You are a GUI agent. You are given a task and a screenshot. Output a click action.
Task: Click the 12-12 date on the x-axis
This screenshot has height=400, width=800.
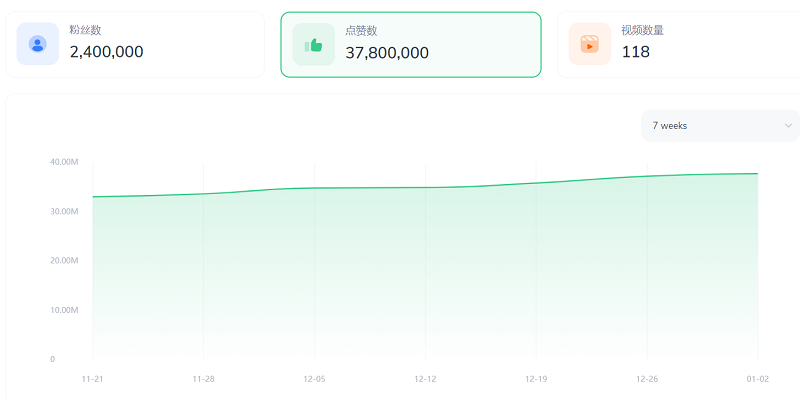[426, 379]
